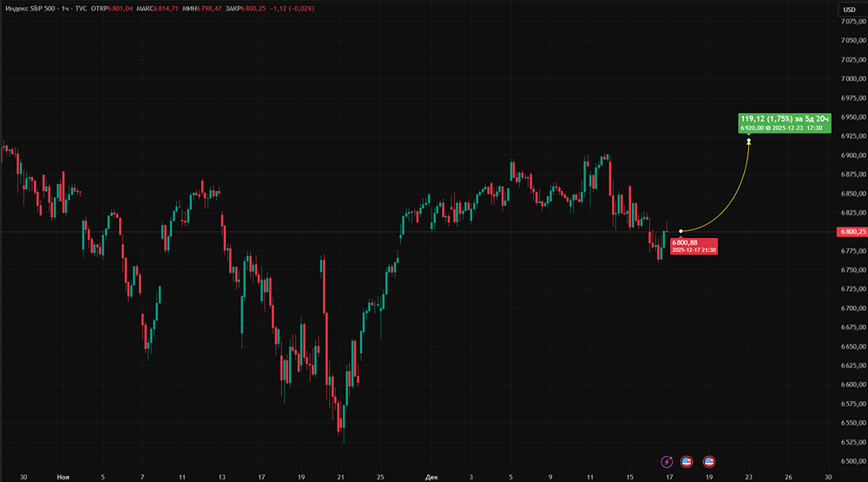This screenshot has height=482, width=868.
Task: Click the timestamp 2025-12-17 21:30 in red label
Action: pyautogui.click(x=694, y=250)
